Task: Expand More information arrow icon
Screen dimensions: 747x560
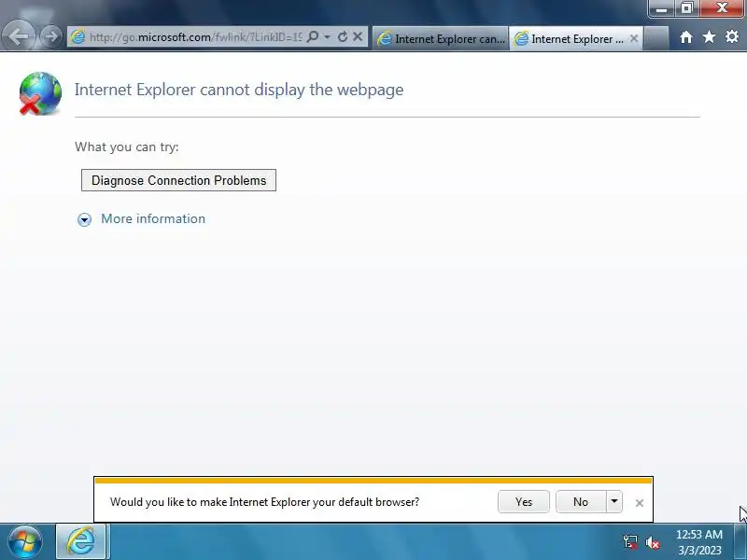Action: (84, 219)
